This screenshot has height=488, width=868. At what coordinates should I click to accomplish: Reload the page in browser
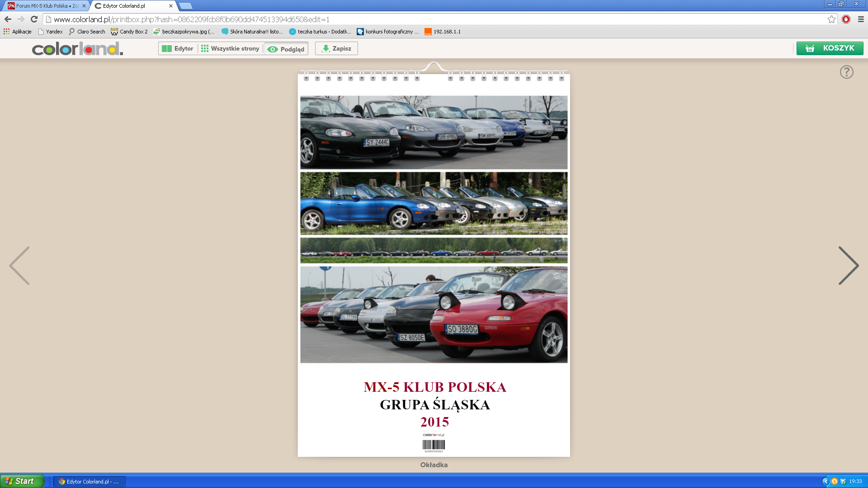click(x=34, y=19)
